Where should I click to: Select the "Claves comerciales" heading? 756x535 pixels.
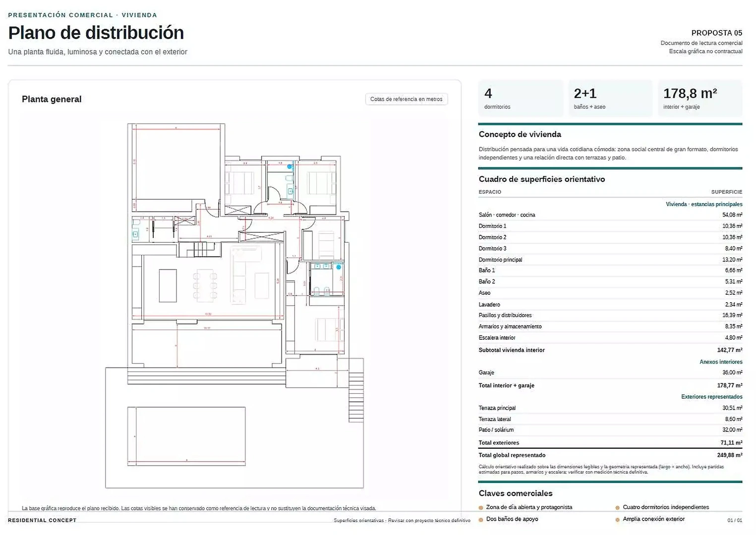click(516, 493)
